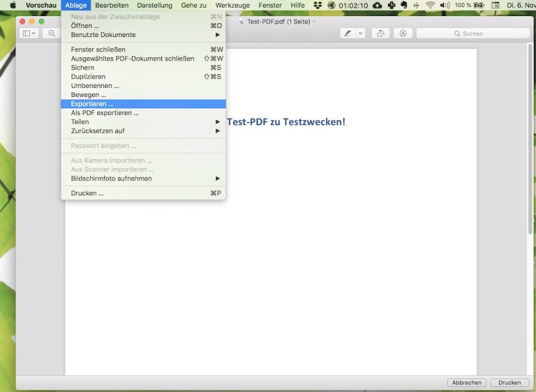Image resolution: width=536 pixels, height=392 pixels.
Task: Expand the Teilen submenu
Action: (x=143, y=121)
